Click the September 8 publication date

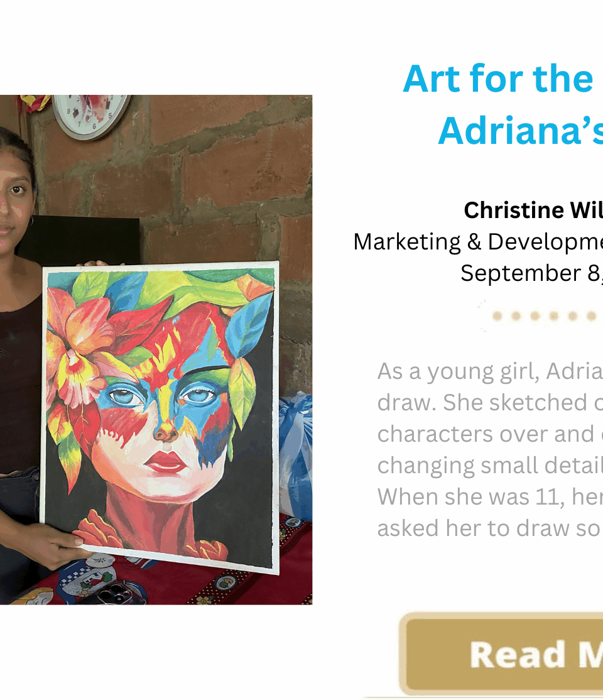click(x=531, y=273)
